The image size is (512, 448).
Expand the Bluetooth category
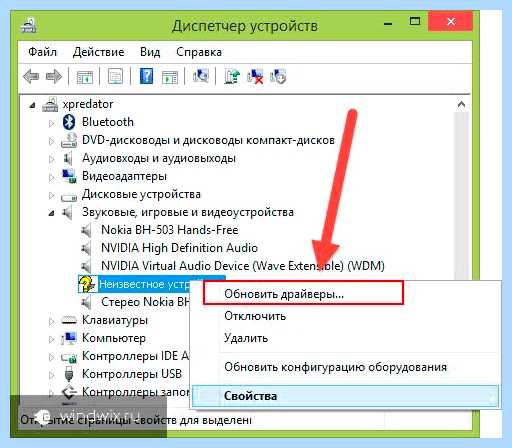51,123
